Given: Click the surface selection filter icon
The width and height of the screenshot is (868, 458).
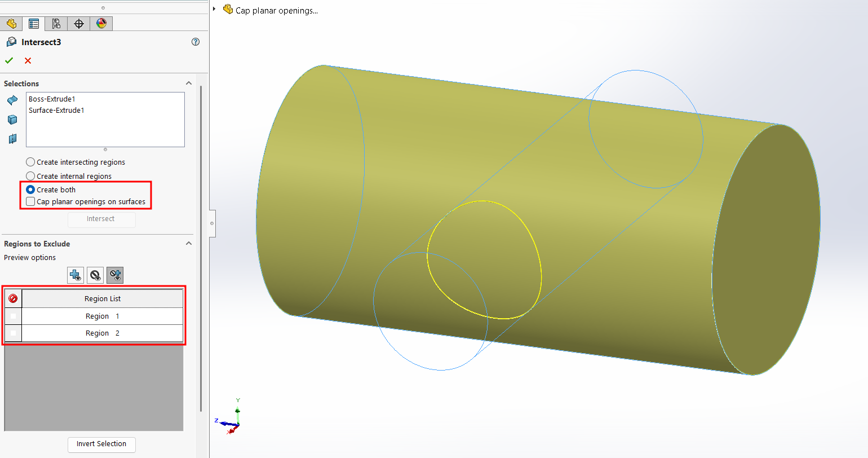Looking at the screenshot, I should [x=12, y=100].
